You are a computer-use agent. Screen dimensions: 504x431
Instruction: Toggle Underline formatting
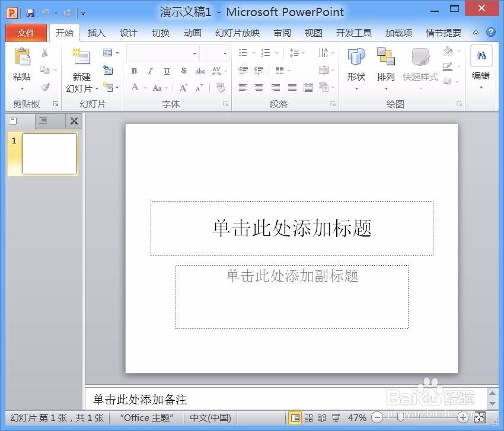click(x=167, y=71)
